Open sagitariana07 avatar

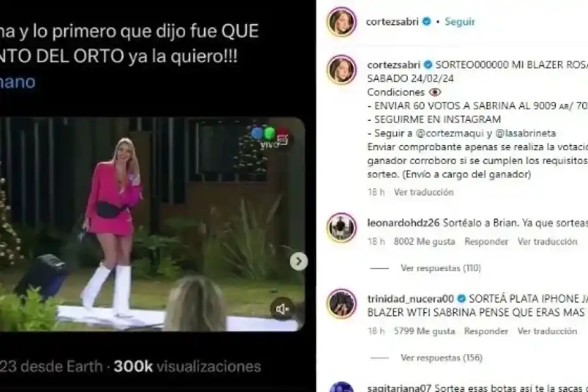[341, 387]
